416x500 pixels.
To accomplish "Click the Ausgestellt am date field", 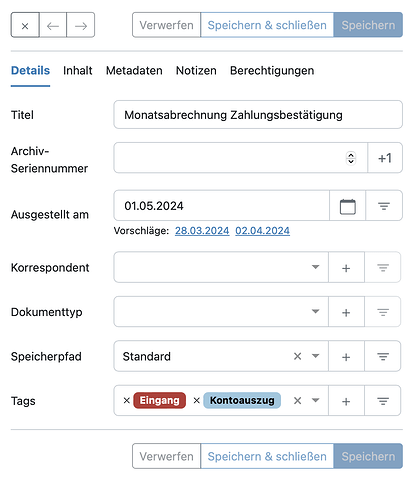I will pyautogui.click(x=221, y=206).
